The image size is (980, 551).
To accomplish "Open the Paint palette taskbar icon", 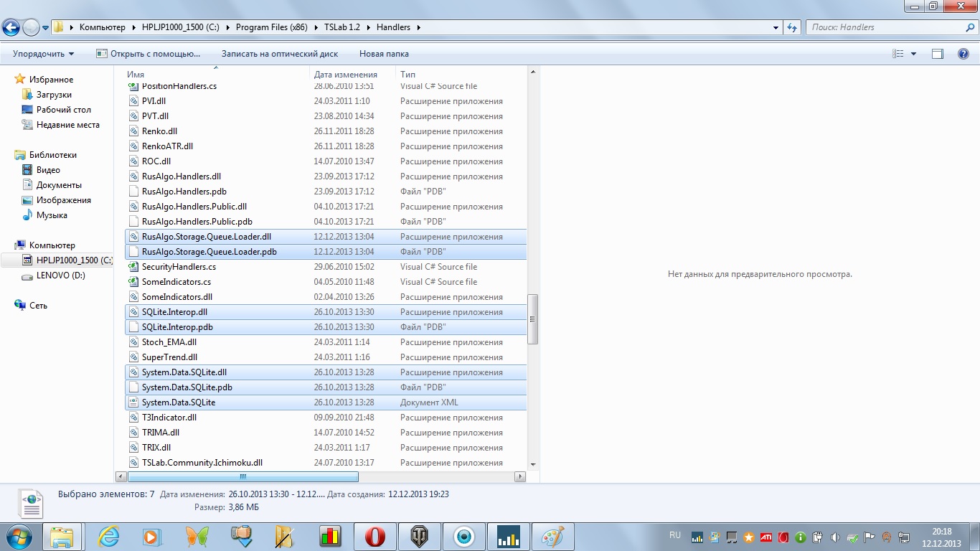I will (x=553, y=537).
